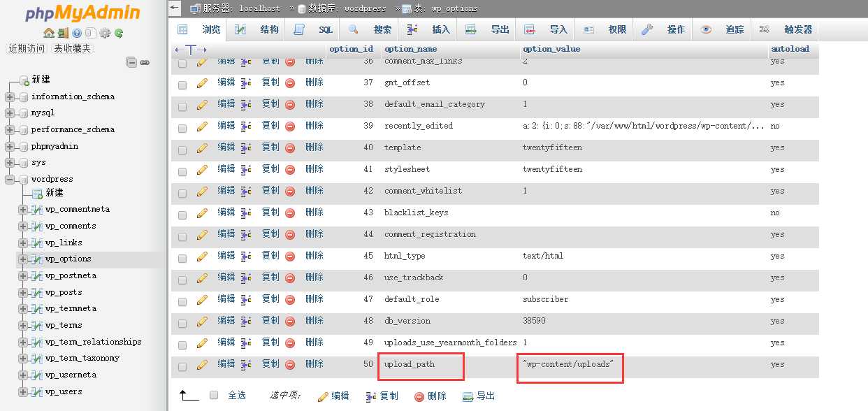Viewport: 868px width, 411px height.
Task: Click pencil edit icon in blacklist_keys row
Action: tap(203, 212)
